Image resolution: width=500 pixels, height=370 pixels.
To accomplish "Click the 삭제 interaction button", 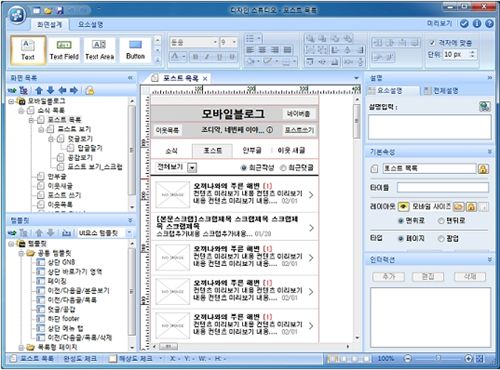I will (x=470, y=276).
